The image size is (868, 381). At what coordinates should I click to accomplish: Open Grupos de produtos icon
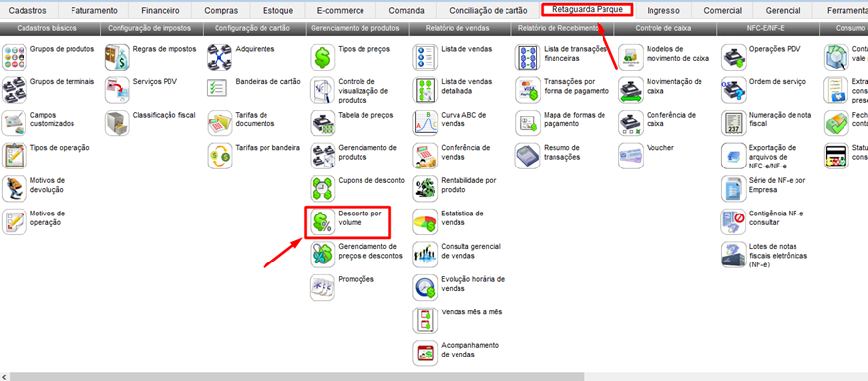click(15, 58)
